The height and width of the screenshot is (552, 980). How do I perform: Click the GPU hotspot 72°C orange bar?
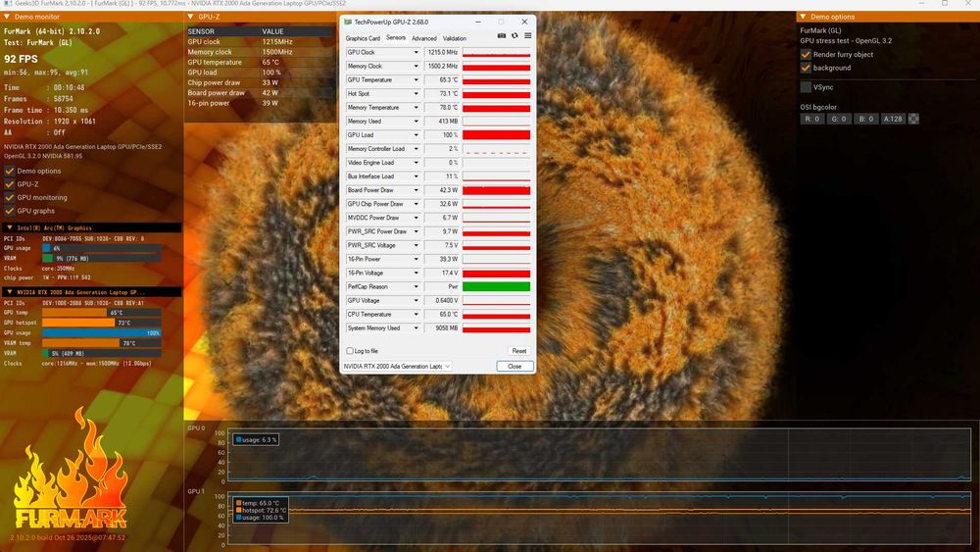(x=78, y=323)
